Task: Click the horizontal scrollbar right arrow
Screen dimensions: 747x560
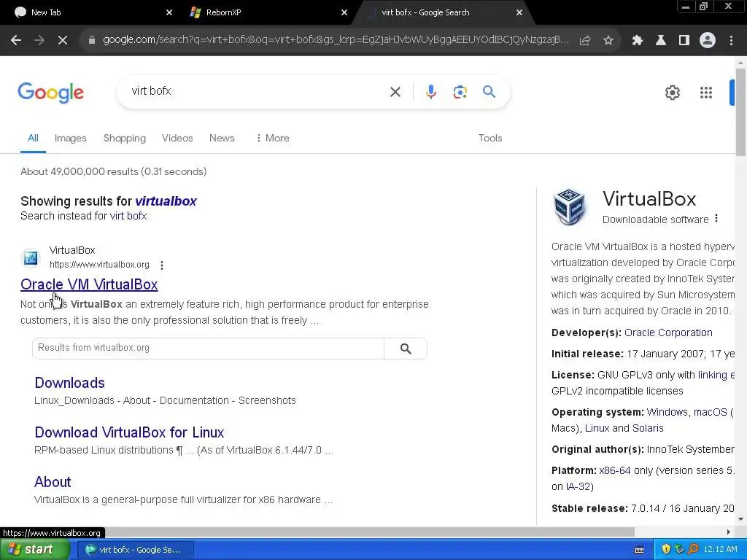Action: [729, 532]
